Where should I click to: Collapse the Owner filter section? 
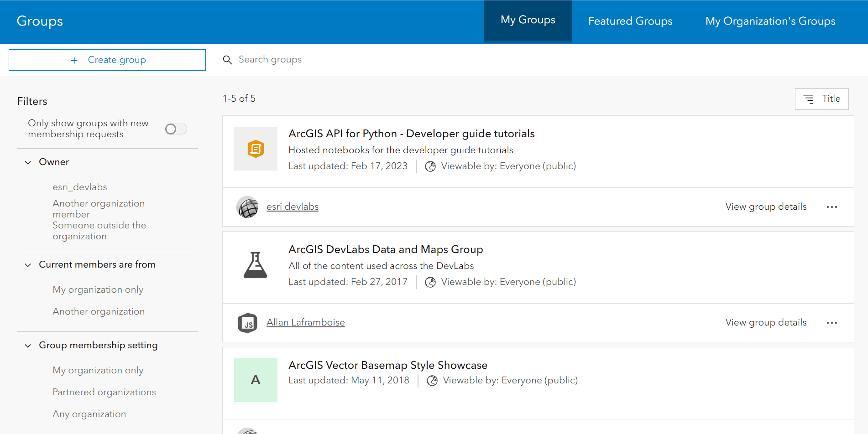click(x=28, y=162)
